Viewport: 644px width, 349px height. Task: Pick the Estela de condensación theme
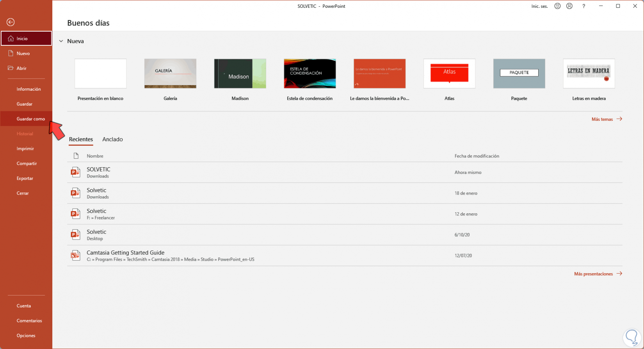coord(310,73)
